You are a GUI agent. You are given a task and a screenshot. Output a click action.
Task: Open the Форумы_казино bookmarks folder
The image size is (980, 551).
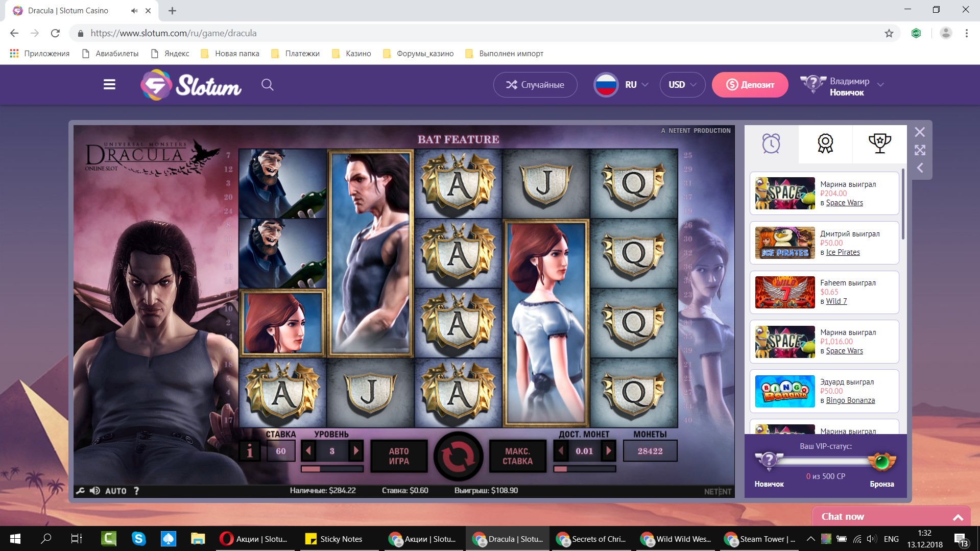pyautogui.click(x=418, y=54)
